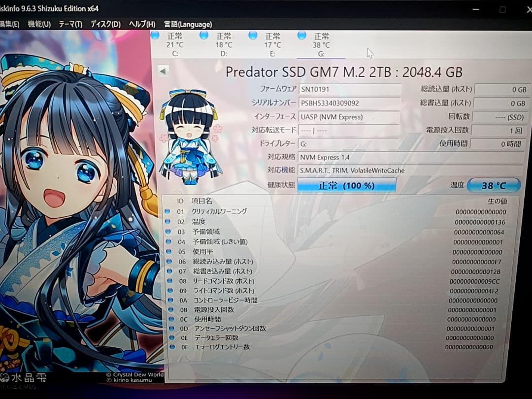The width and height of the screenshot is (532, 399).
Task: Click the 正常 (100%) health status button
Action: click(346, 185)
